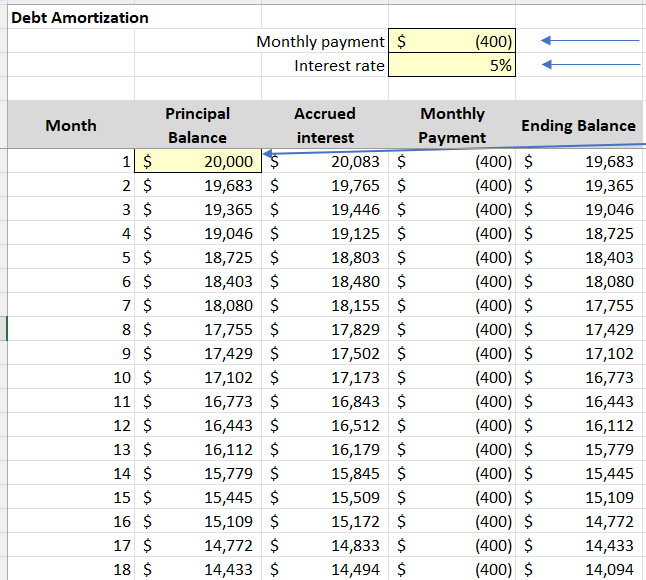Select the Accrued interest cell 14,494
This screenshot has height=580, width=646.
(x=325, y=568)
